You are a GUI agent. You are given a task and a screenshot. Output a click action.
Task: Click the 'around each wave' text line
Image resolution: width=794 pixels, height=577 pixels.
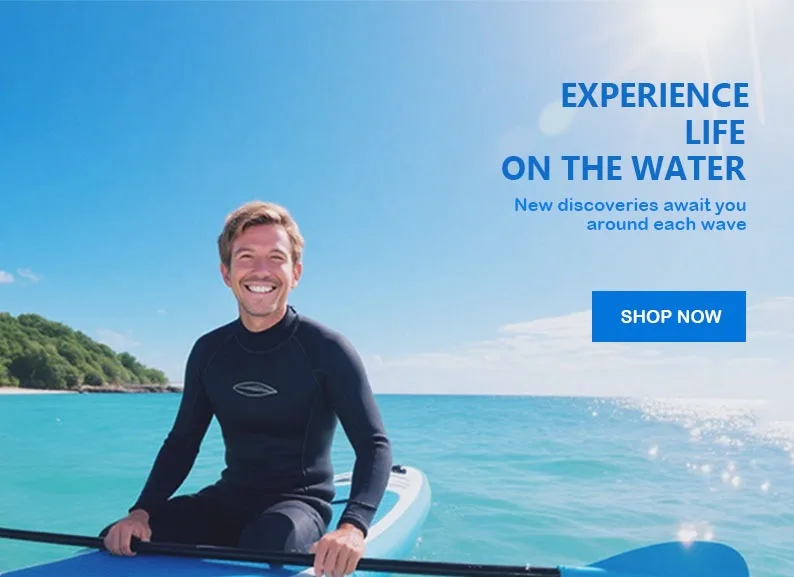[x=666, y=224]
